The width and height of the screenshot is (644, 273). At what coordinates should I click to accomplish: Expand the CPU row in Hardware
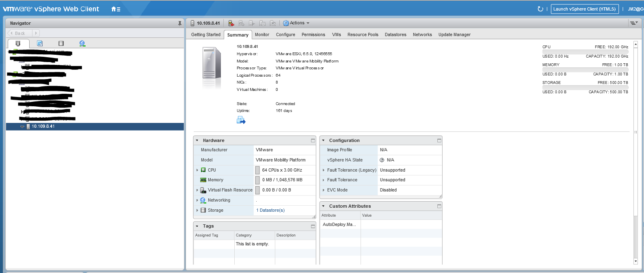tap(197, 170)
